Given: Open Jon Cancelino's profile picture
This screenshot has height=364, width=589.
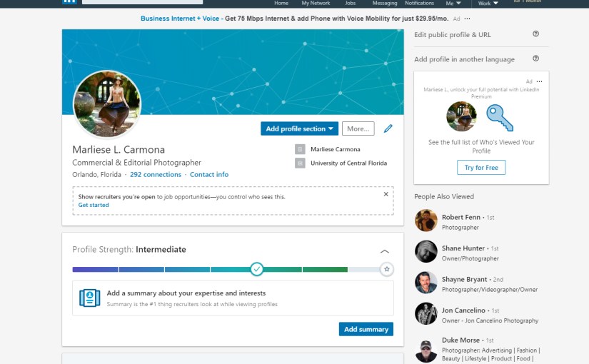Looking at the screenshot, I should 426,313.
